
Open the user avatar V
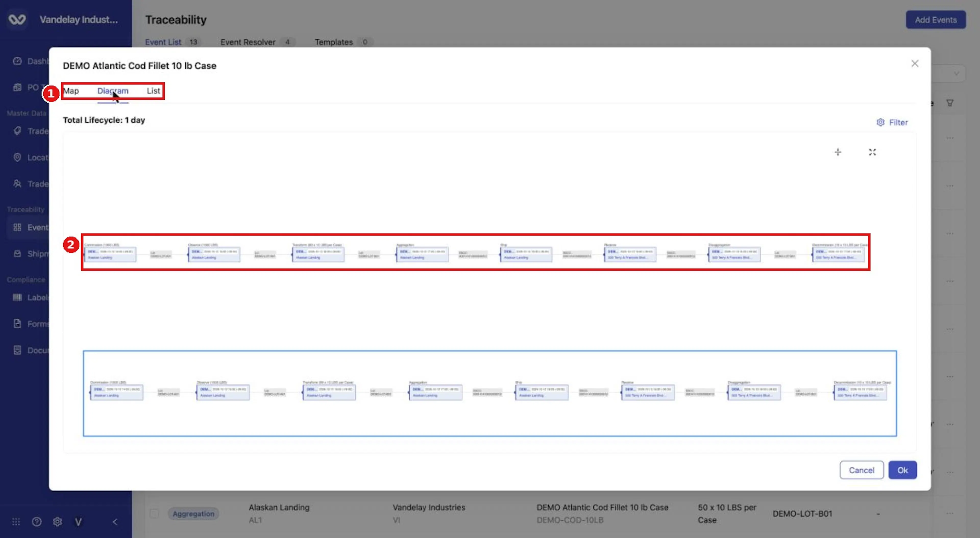pos(78,522)
